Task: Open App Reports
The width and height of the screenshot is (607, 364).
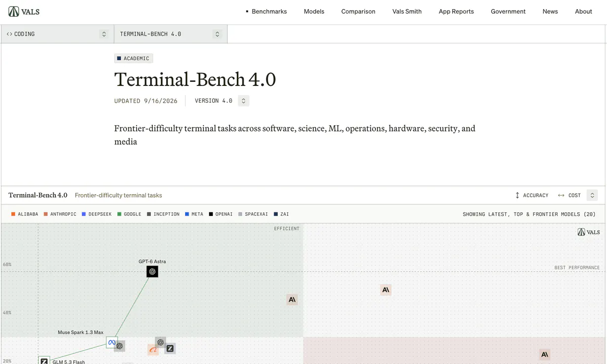Action: coord(456,11)
